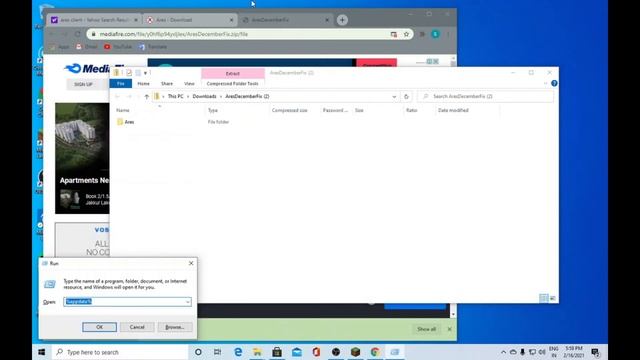Click This PC in the breadcrumb path

176,96
